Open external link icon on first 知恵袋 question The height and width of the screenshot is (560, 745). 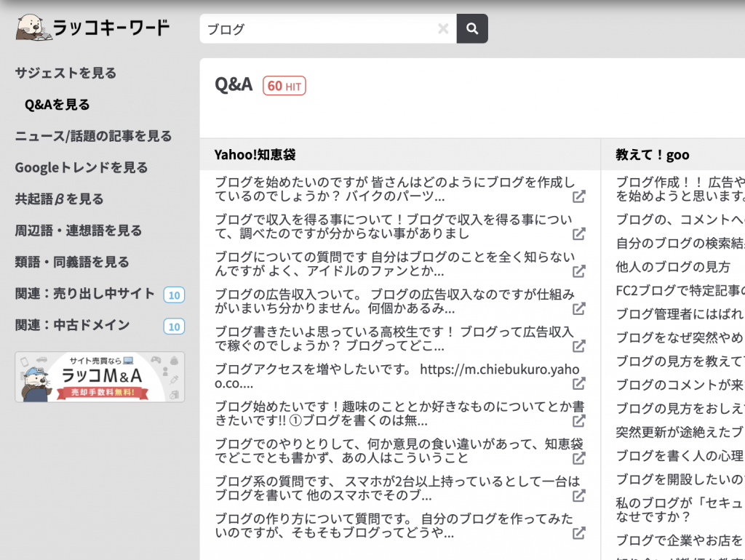pyautogui.click(x=578, y=196)
